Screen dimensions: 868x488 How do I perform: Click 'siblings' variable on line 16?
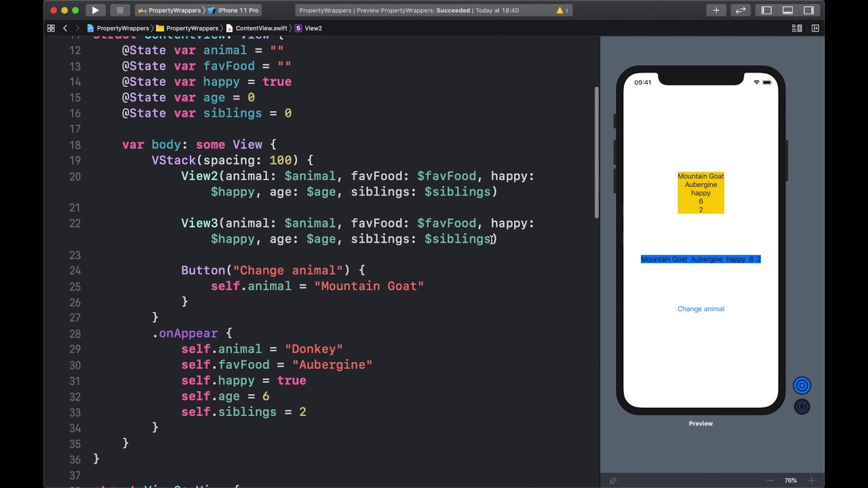click(x=233, y=113)
